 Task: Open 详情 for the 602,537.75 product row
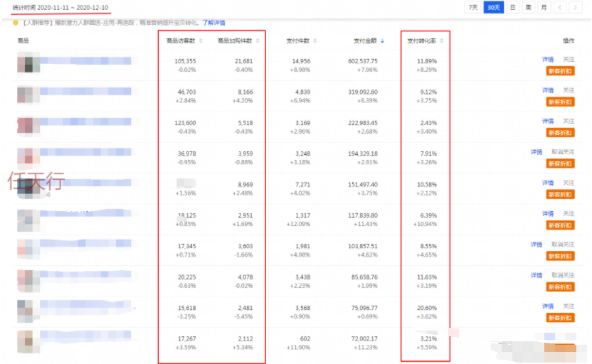[547, 60]
